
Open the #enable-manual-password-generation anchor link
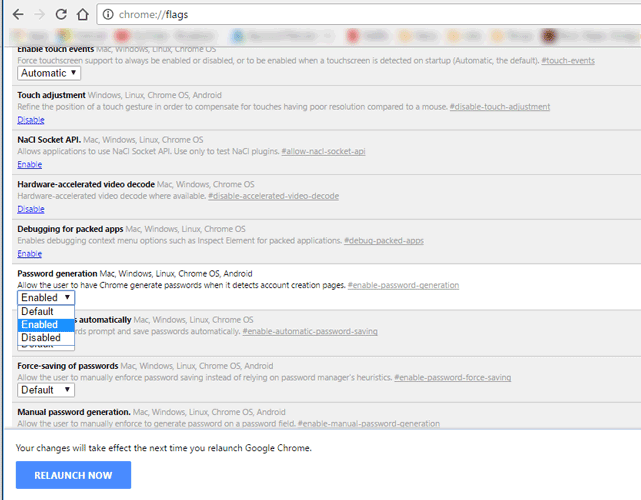pos(369,424)
